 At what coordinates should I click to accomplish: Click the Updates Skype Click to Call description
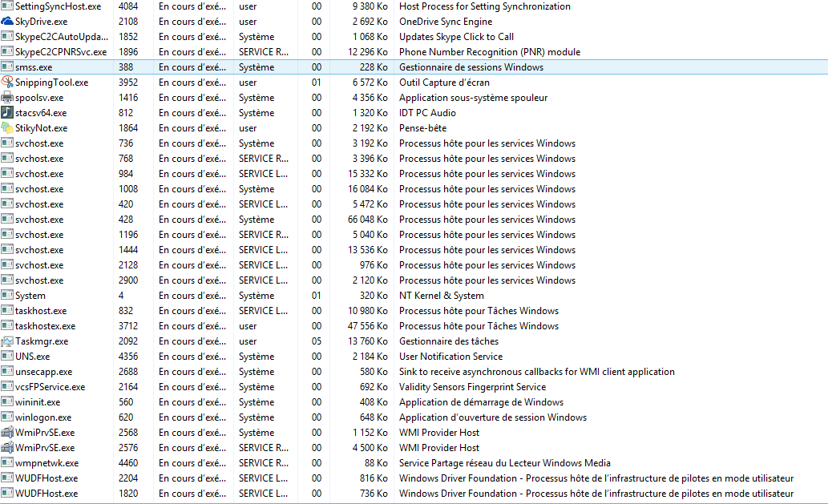(x=456, y=37)
